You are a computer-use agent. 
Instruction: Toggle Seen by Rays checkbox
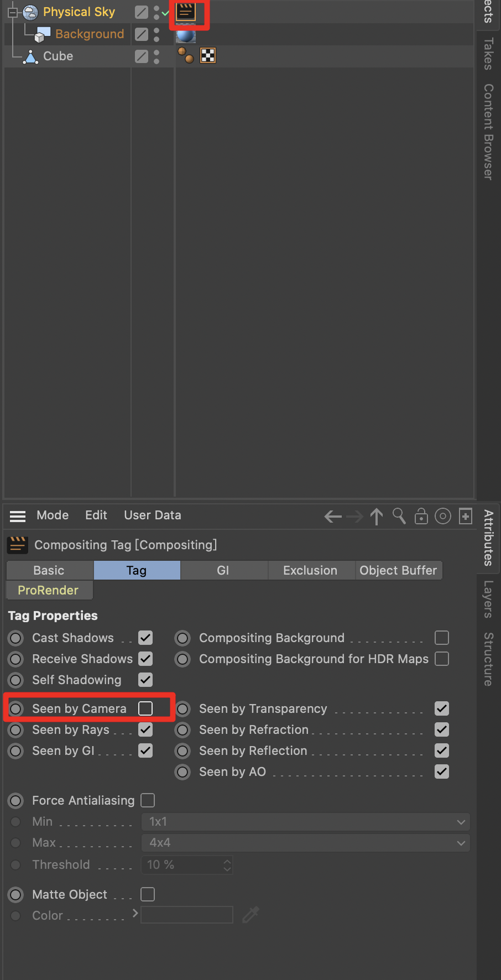(x=145, y=729)
